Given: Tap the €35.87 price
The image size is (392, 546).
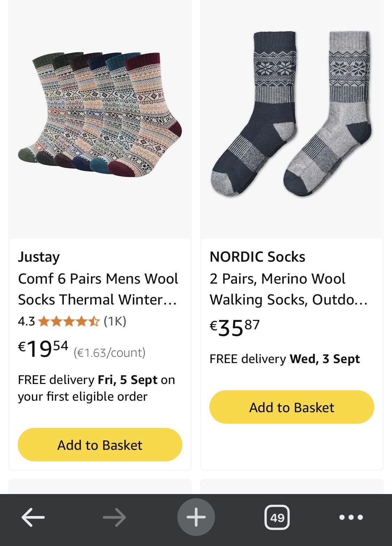Looking at the screenshot, I should 235,328.
